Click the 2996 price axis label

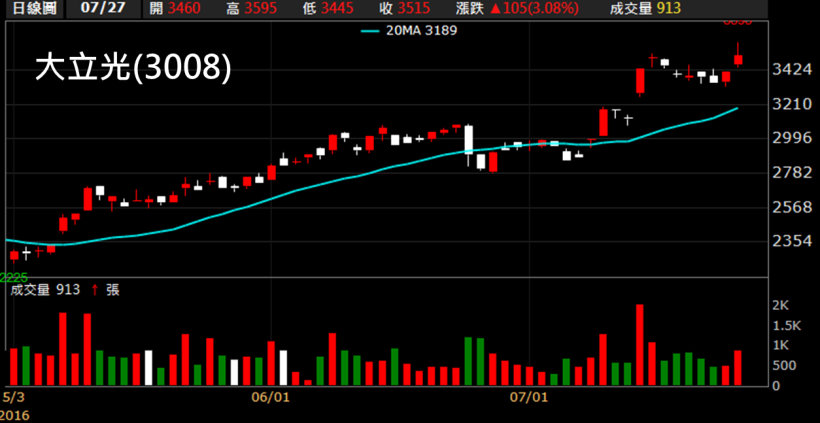point(794,139)
